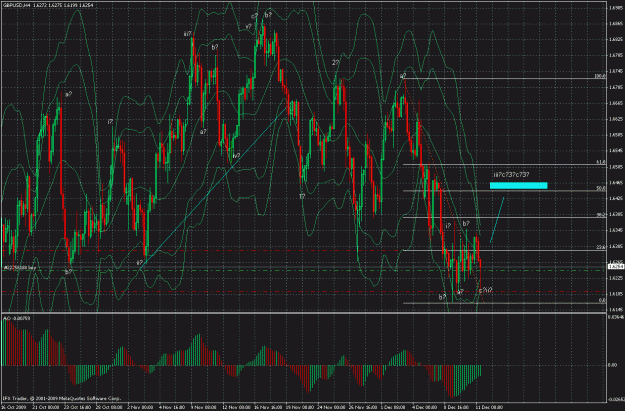
Task: Click the Fibonacci 100.0 level label
Action: tap(600, 76)
